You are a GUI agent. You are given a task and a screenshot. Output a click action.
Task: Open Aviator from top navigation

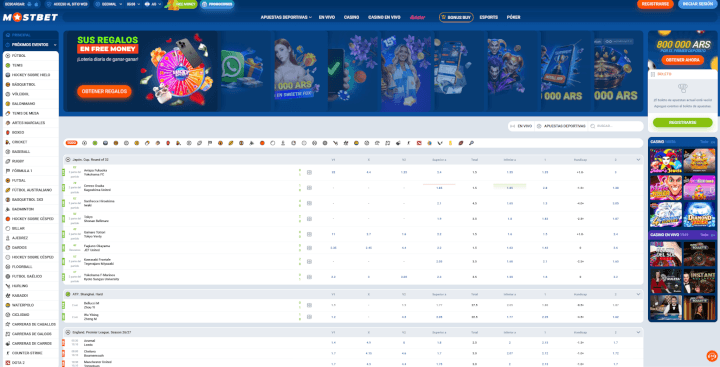pyautogui.click(x=417, y=17)
